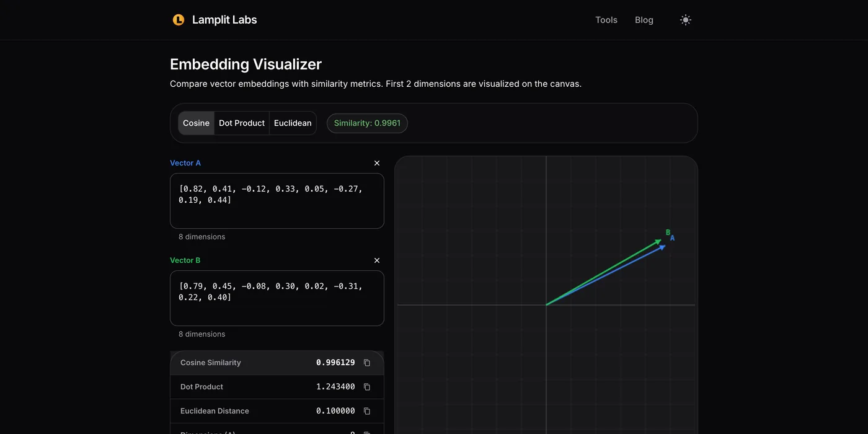Clear Vector B with its X icon
The image size is (868, 434).
click(377, 260)
